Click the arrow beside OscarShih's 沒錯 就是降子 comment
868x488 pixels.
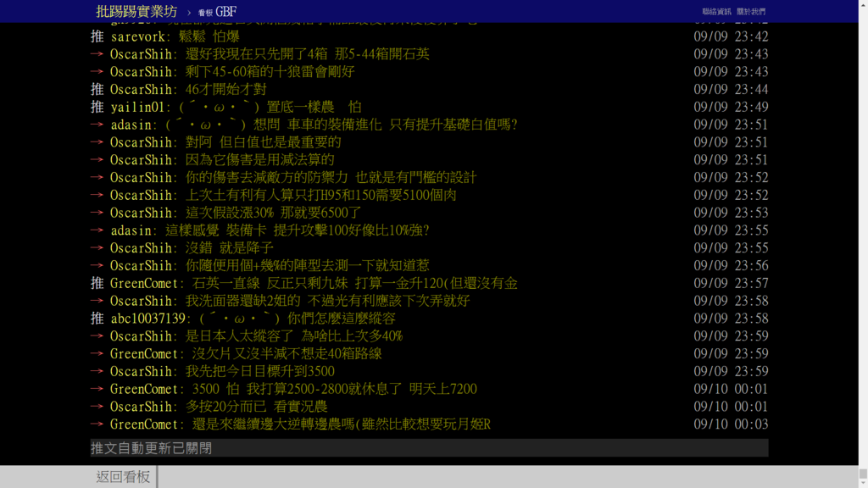(x=97, y=248)
